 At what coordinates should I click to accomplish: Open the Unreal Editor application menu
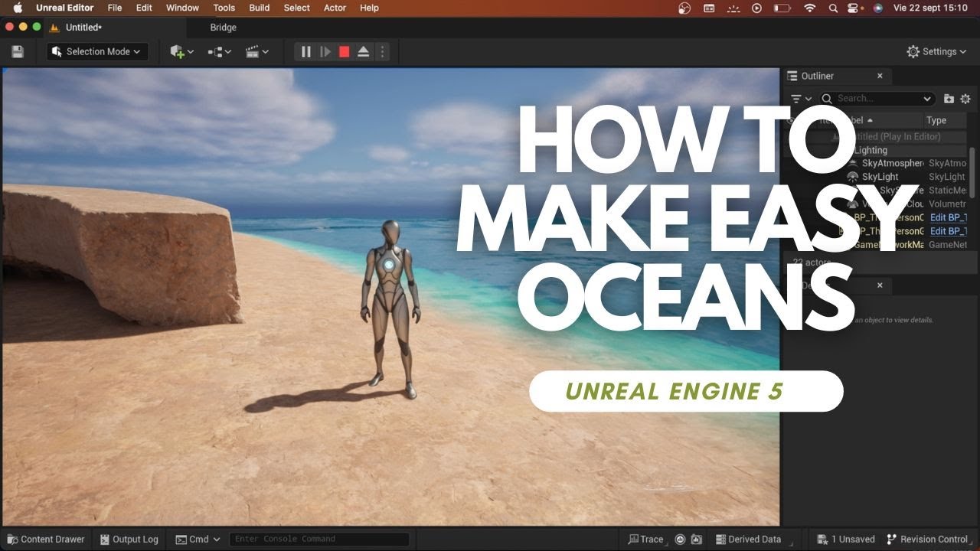coord(65,8)
